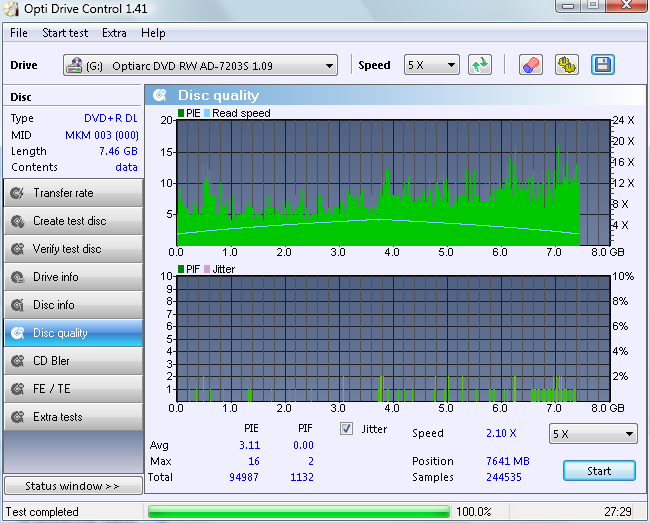Viewport: 650px width, 523px height.
Task: Click the disc type DVD+R DL
Action: click(x=111, y=119)
